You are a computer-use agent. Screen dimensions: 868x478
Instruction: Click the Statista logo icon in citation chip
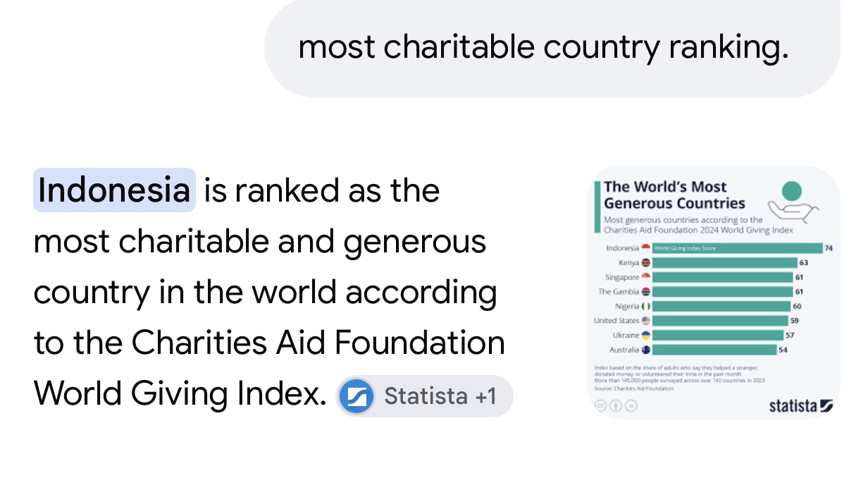point(356,396)
